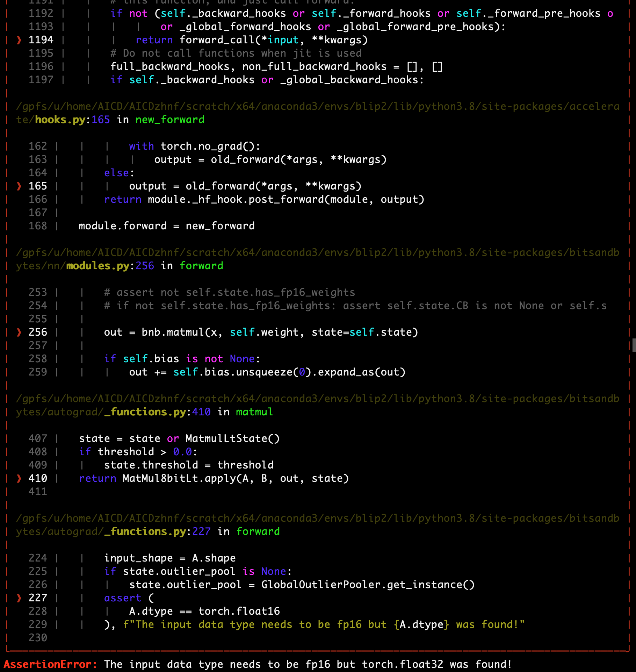Screen dimensions: 636x672
Task: Click the modules.py file name
Action: pos(98,266)
